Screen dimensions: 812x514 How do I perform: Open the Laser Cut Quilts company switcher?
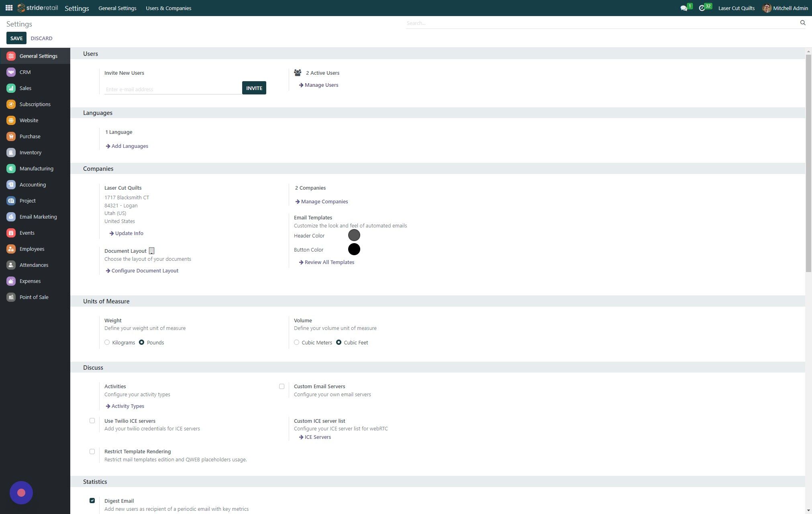[x=736, y=8]
